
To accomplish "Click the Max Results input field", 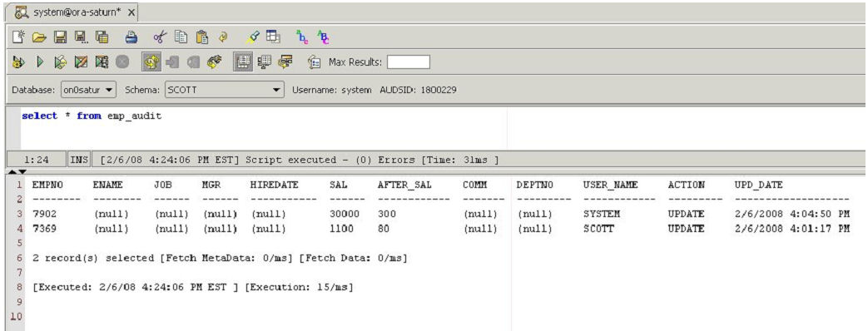I will pyautogui.click(x=409, y=62).
